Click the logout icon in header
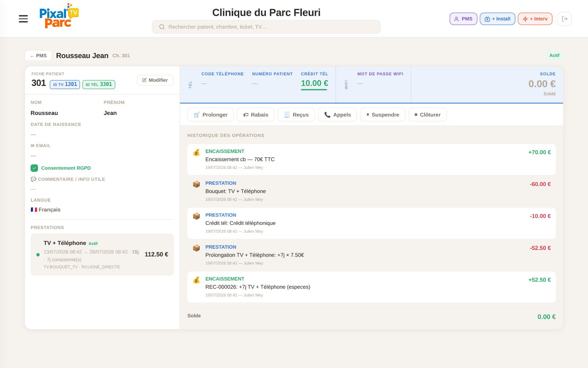Screen dimensions: 588x368 [x=564, y=19]
